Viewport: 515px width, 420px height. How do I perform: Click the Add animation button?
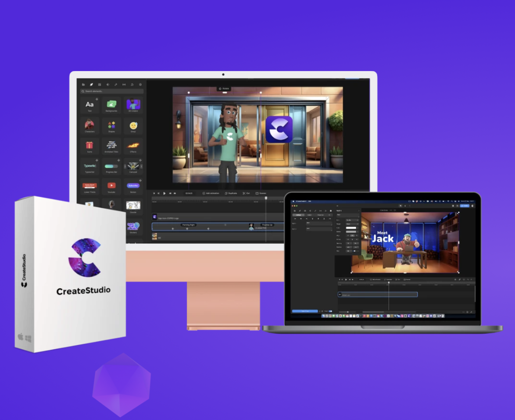(x=211, y=193)
